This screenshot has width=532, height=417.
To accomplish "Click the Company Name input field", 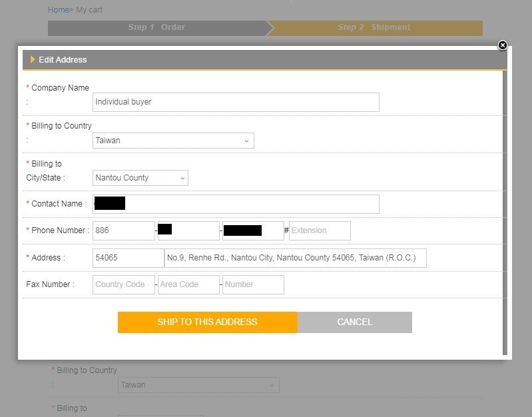I will (236, 102).
